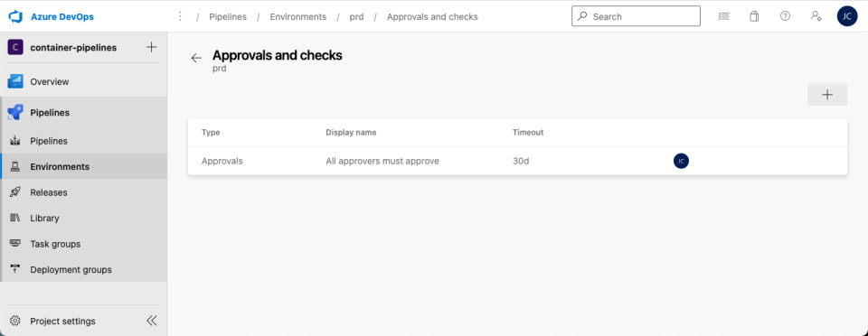
Task: Click the Project settings gear icon
Action: [x=15, y=321]
